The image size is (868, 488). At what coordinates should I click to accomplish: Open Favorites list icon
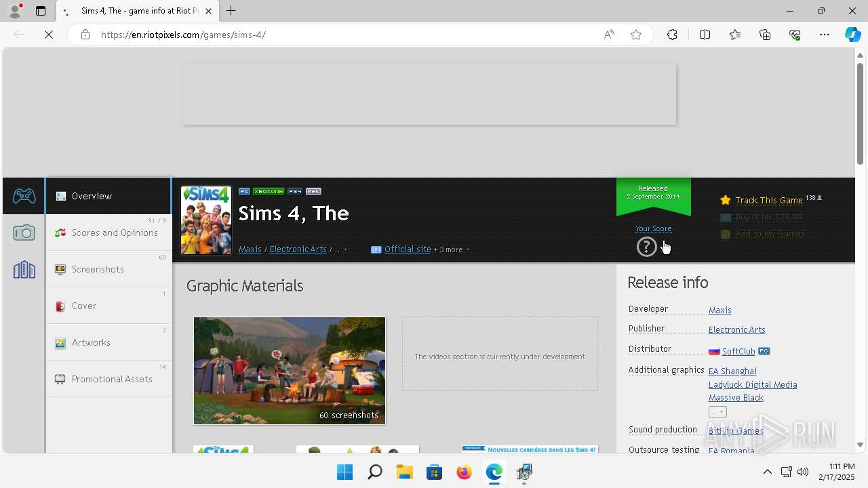pos(735,35)
